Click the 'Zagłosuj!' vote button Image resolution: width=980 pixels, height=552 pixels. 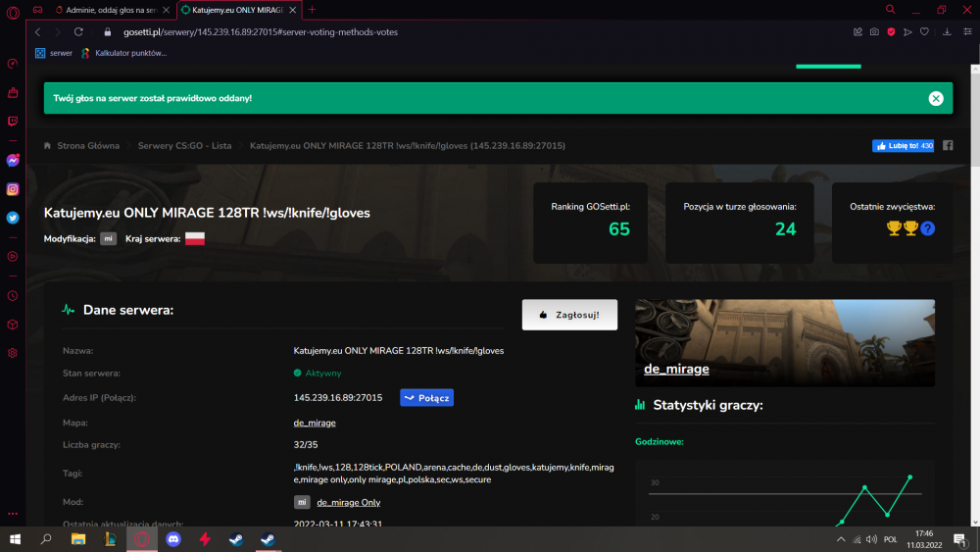pos(569,315)
